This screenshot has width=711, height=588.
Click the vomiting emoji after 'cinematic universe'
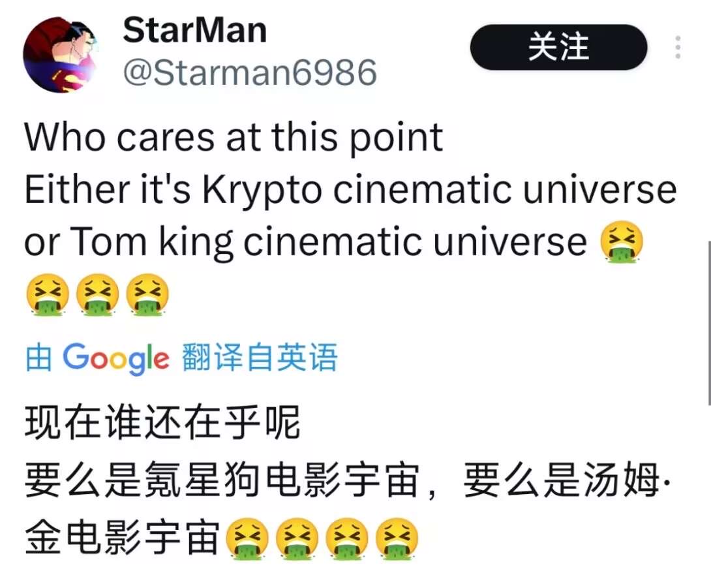[621, 241]
